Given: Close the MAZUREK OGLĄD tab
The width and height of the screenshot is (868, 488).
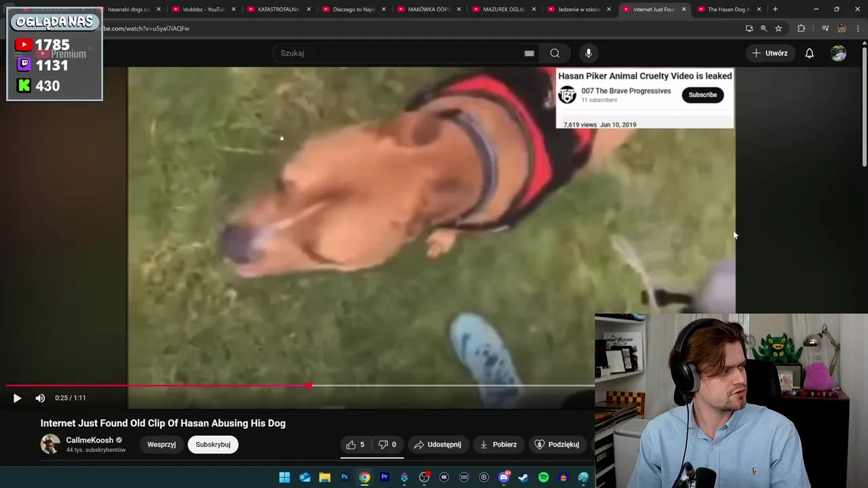Looking at the screenshot, I should tap(534, 9).
